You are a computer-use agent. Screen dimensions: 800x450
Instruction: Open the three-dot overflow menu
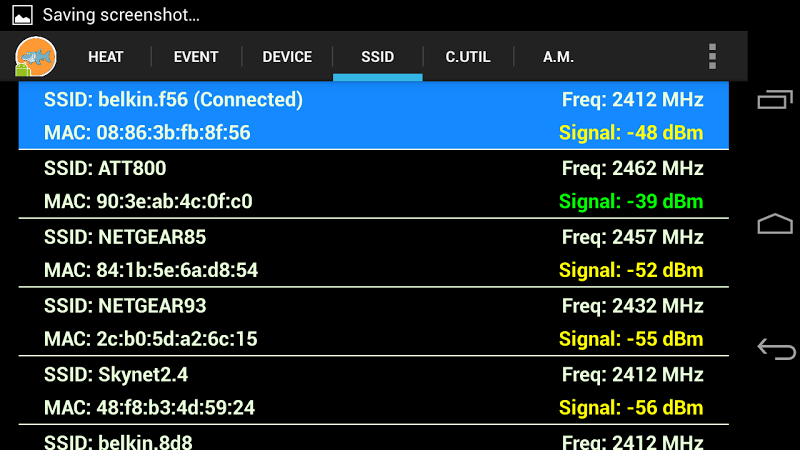[712, 57]
